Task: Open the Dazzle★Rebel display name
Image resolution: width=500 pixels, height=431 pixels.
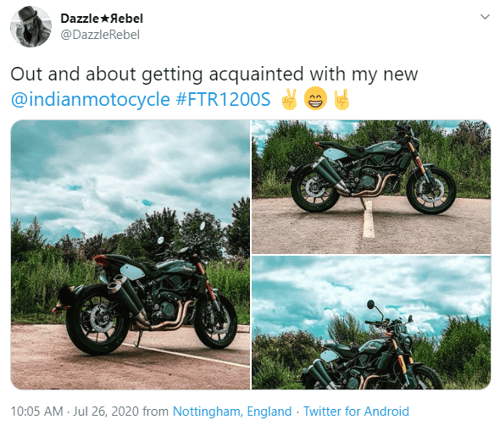Action: pos(102,18)
